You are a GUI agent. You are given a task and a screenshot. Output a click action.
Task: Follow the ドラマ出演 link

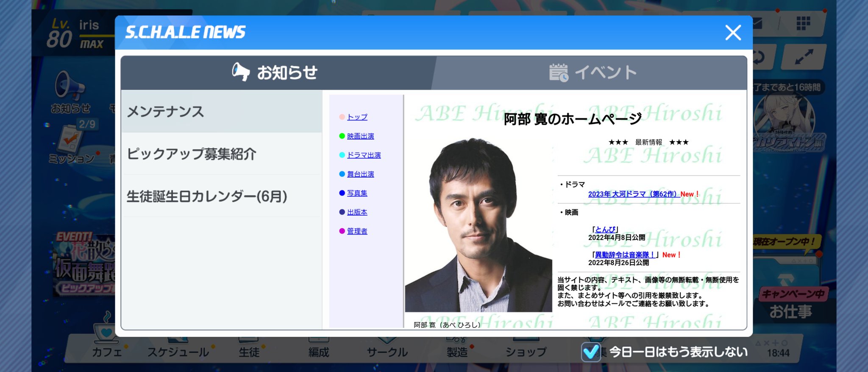pos(364,155)
